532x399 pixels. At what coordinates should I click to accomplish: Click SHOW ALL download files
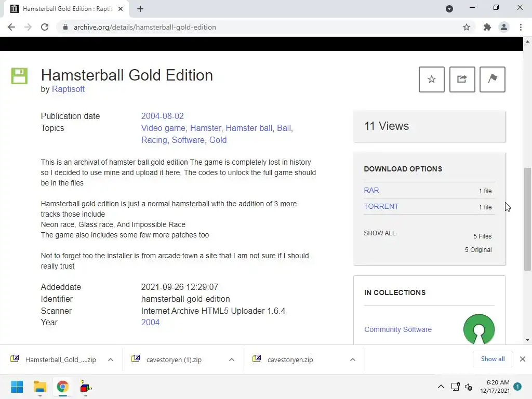(x=380, y=233)
